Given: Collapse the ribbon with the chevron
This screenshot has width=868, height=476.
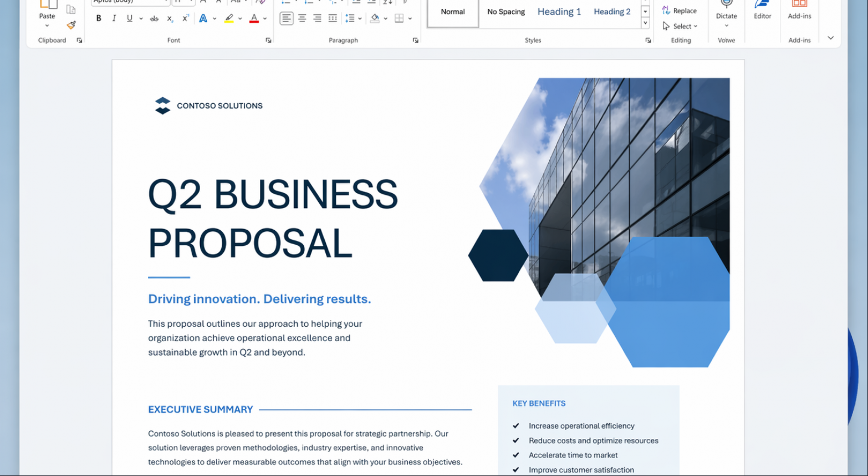Looking at the screenshot, I should click(830, 38).
